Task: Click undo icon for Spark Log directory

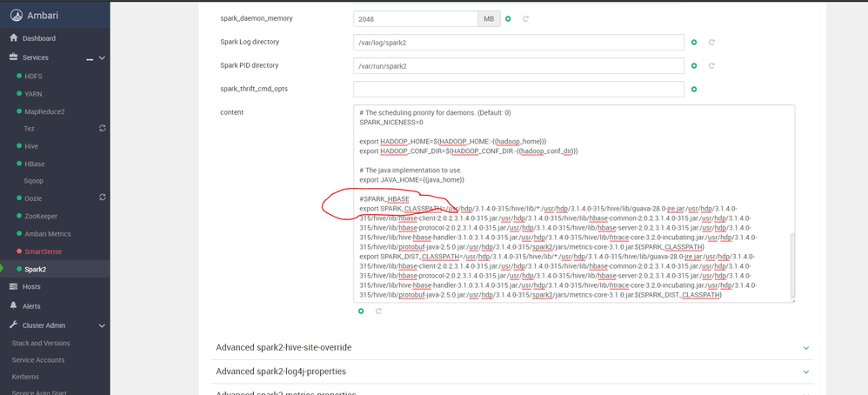Action: [712, 42]
